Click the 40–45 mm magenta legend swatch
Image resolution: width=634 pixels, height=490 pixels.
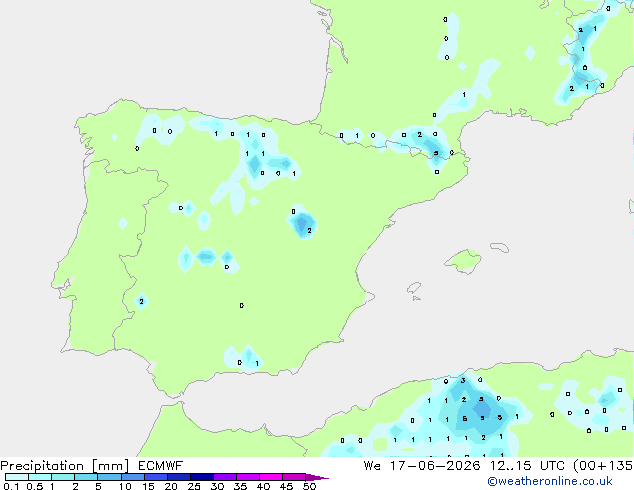(271, 477)
